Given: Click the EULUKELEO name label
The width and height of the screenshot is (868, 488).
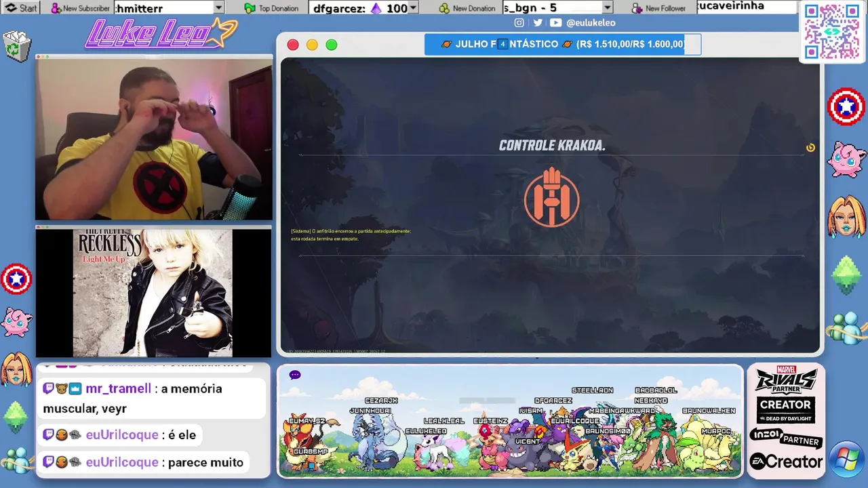Looking at the screenshot, I should click(426, 431).
